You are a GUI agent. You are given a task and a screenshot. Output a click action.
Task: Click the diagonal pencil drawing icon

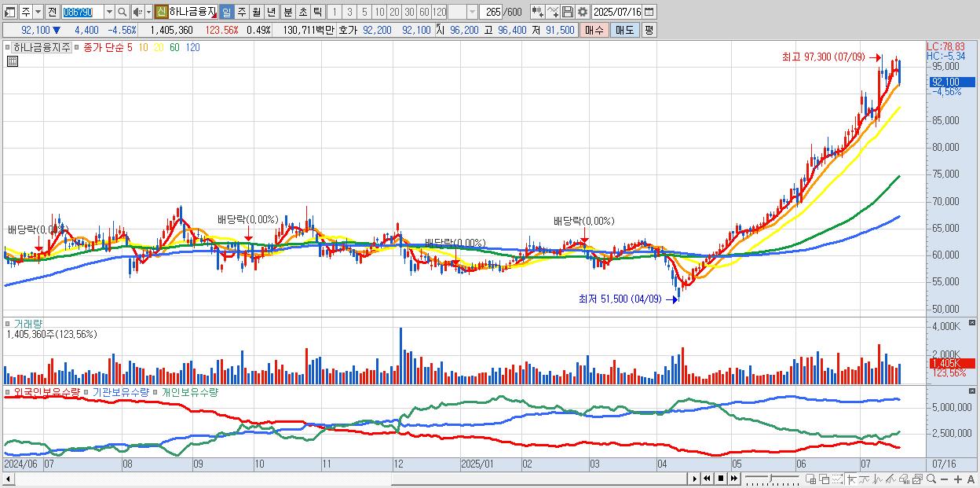(x=890, y=479)
